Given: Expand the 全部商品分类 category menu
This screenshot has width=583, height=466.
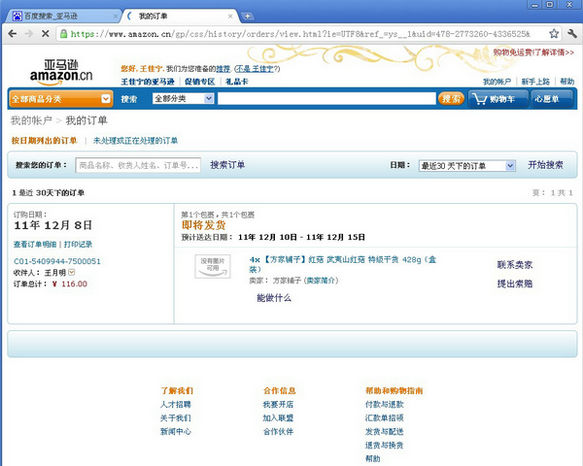Looking at the screenshot, I should (61, 99).
